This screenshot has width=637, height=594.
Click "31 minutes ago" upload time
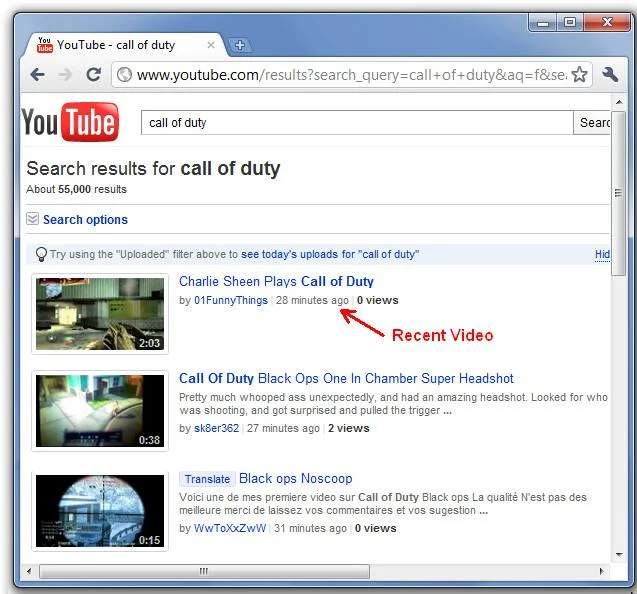coord(310,528)
